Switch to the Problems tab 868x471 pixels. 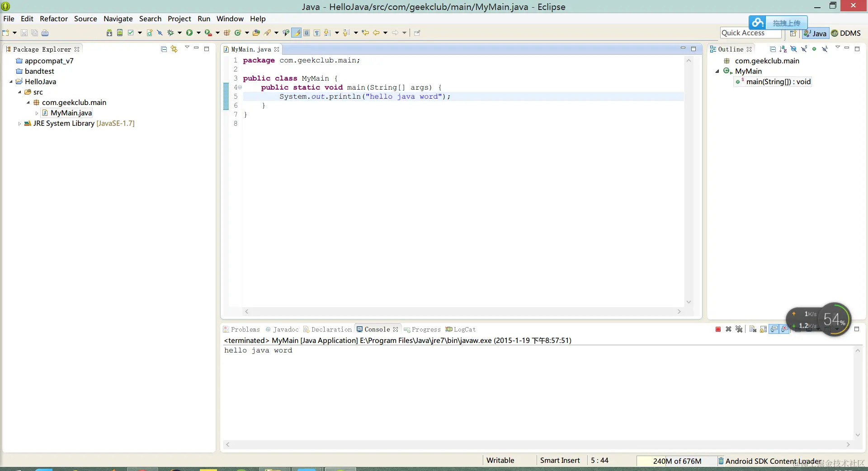pyautogui.click(x=241, y=329)
